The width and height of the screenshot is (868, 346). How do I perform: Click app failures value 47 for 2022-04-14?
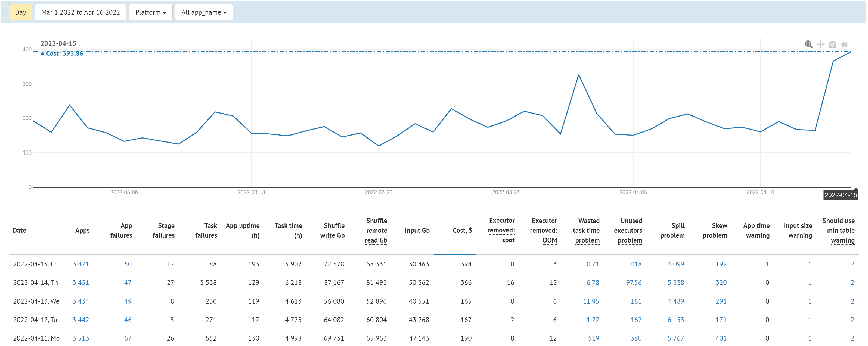[128, 283]
